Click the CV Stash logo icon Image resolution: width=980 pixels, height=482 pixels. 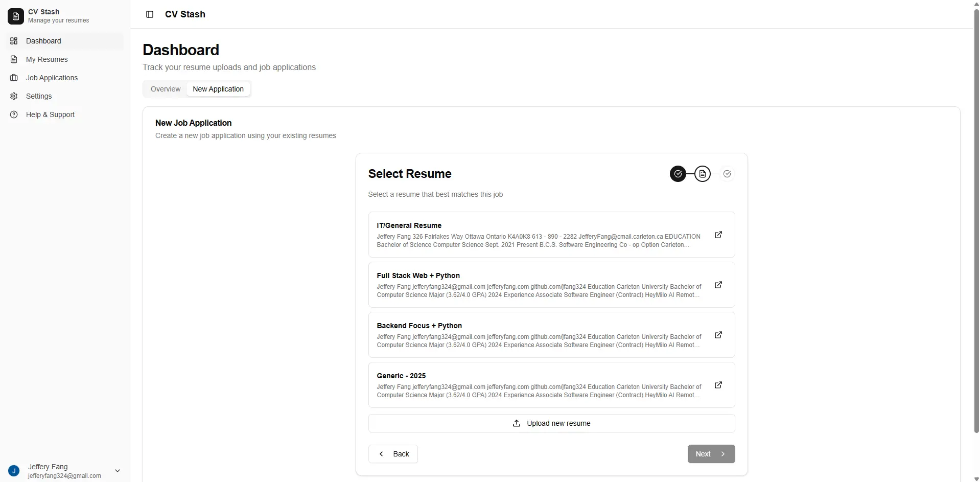pos(16,16)
